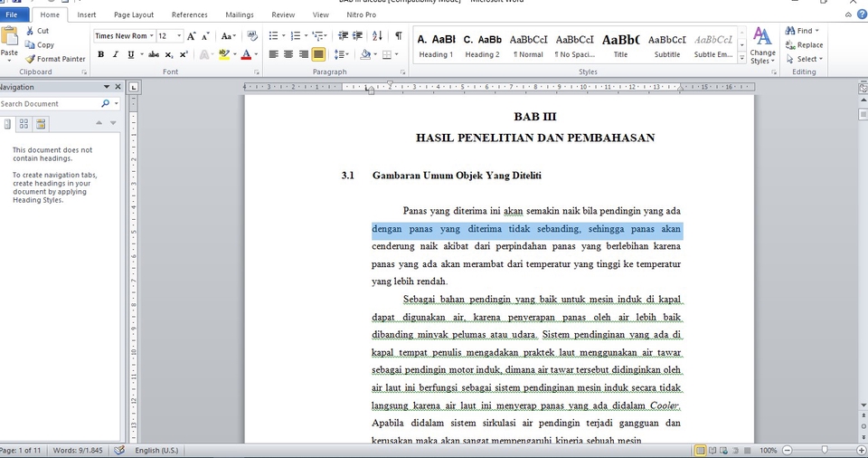Click the search magnifier in Navigation pane
Image resolution: width=868 pixels, height=458 pixels.
(x=105, y=104)
